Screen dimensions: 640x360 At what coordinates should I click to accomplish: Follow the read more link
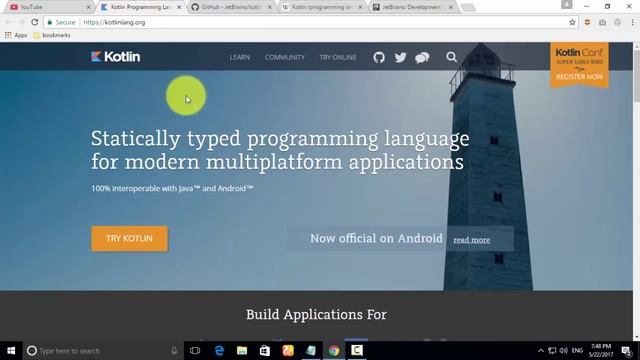coord(471,240)
